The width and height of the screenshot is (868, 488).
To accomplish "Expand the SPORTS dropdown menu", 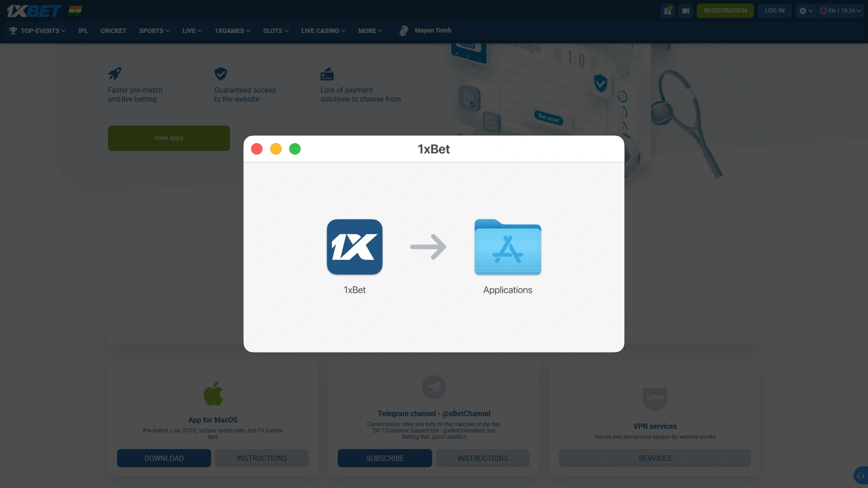I will pos(154,31).
